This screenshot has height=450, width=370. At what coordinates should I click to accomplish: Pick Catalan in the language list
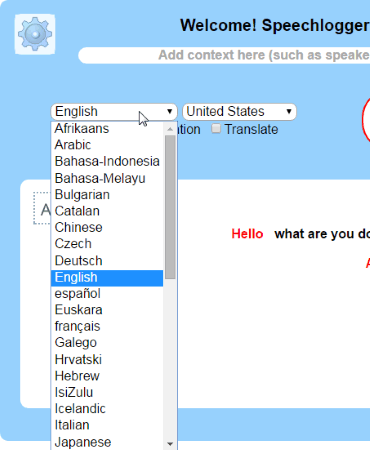107,211
